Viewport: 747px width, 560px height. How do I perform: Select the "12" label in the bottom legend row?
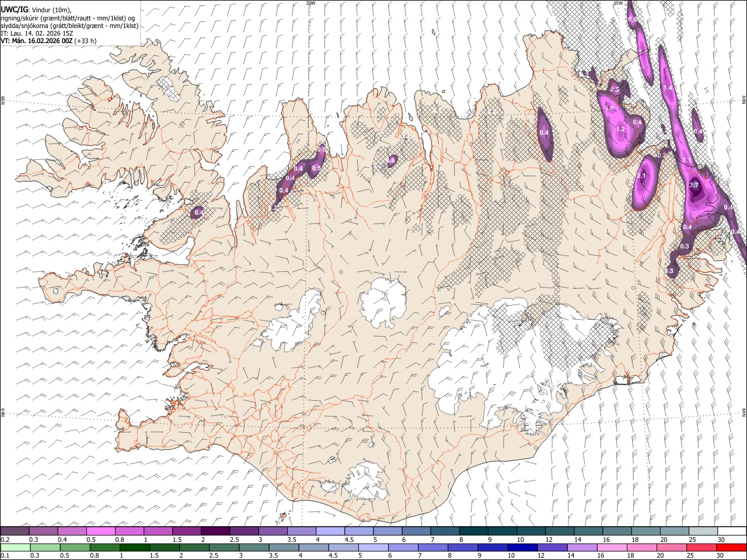click(x=540, y=556)
